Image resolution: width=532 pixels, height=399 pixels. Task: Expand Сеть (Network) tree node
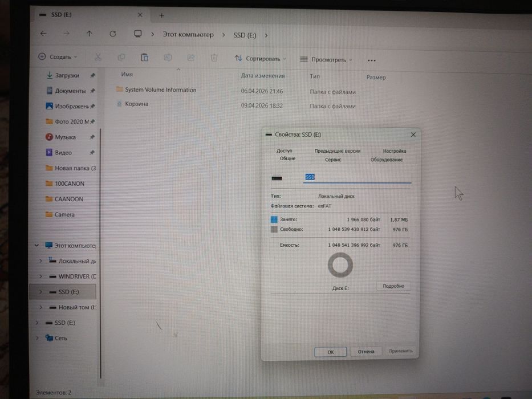click(x=37, y=338)
